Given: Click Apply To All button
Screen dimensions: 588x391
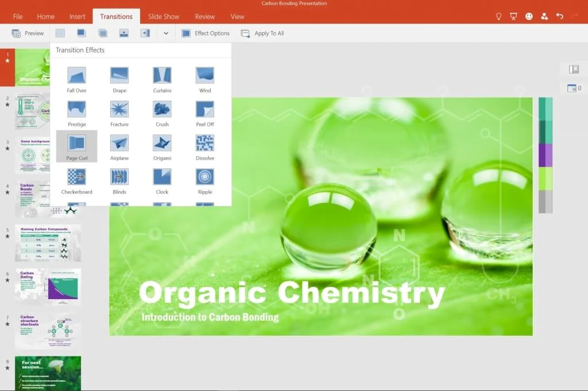Looking at the screenshot, I should tap(262, 33).
